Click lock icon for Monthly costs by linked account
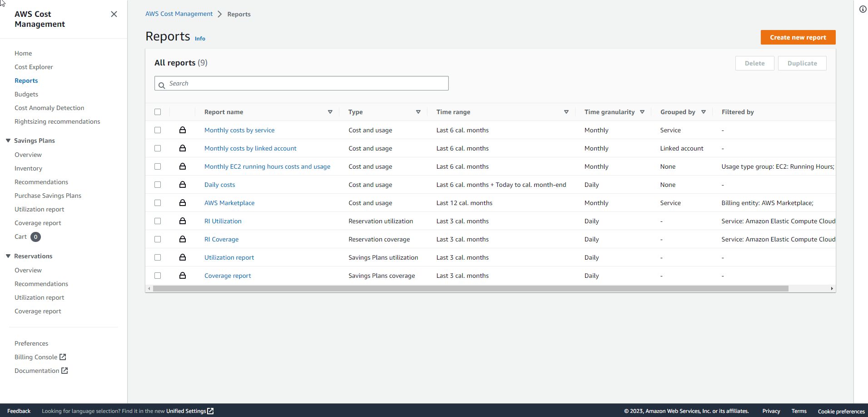The width and height of the screenshot is (868, 417). (183, 148)
